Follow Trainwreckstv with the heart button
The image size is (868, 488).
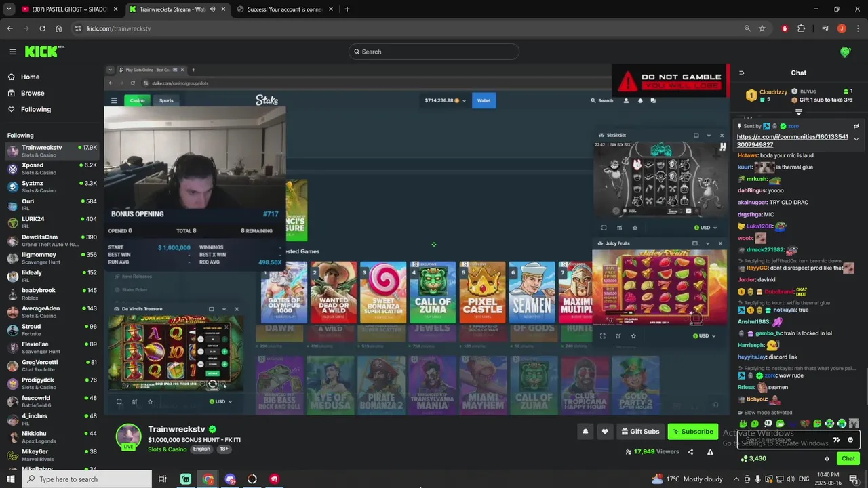[x=605, y=432]
